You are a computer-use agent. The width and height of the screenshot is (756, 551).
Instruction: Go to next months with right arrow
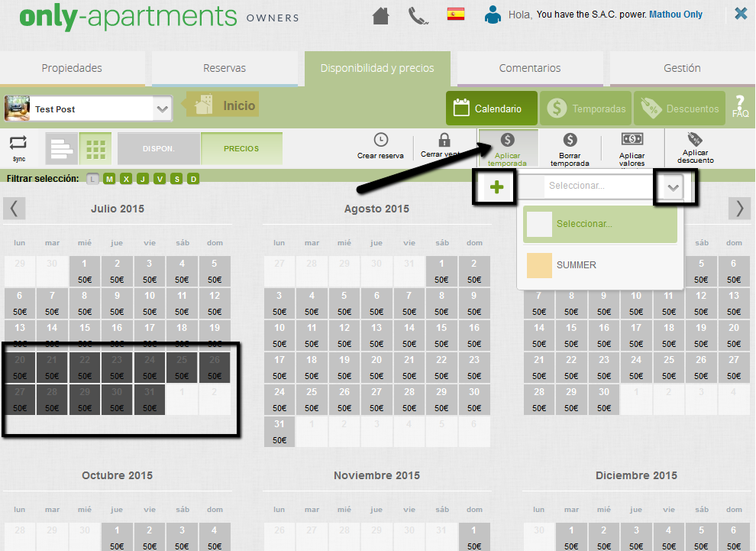[x=738, y=208]
